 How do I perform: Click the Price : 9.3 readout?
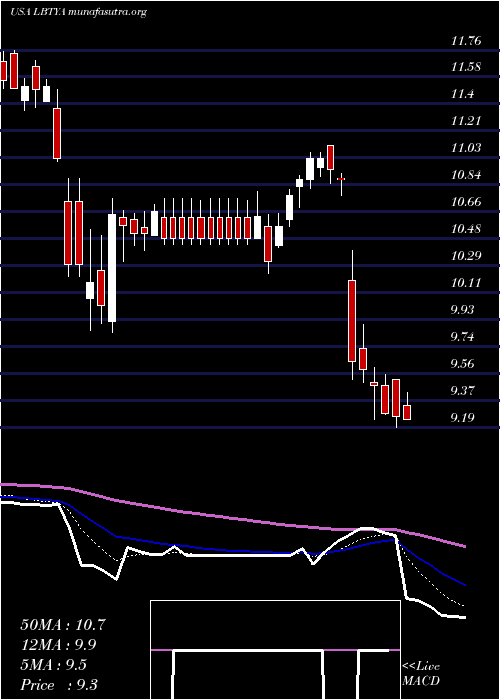[x=59, y=685]
